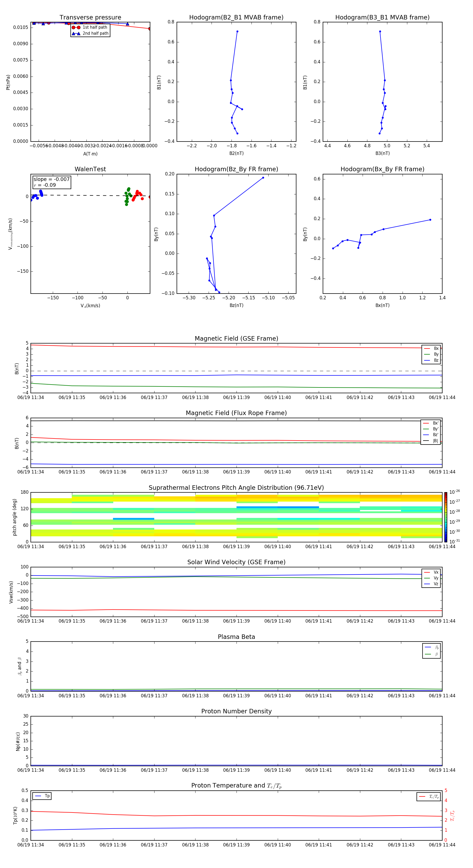Click the "Hodogram(Bx_By FR frame)" title

382,169
